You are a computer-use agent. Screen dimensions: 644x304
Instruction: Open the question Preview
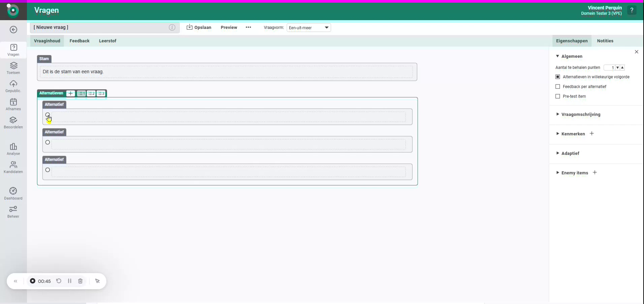(x=229, y=28)
